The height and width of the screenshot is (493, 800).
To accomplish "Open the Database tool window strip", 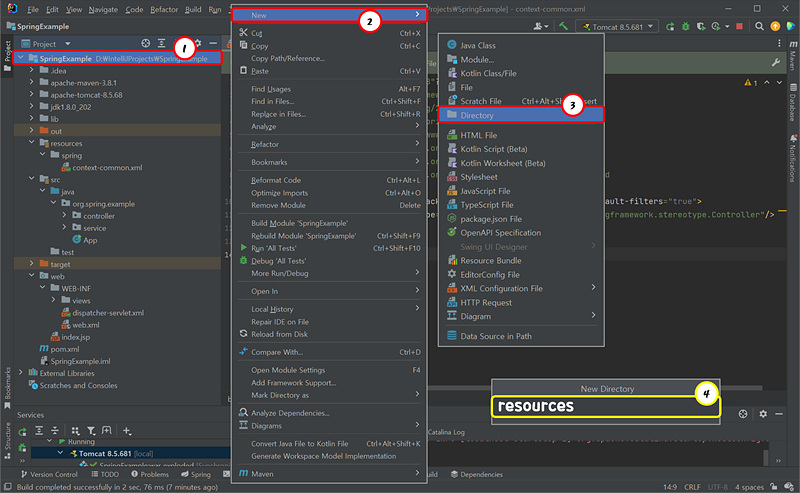I will (x=793, y=102).
